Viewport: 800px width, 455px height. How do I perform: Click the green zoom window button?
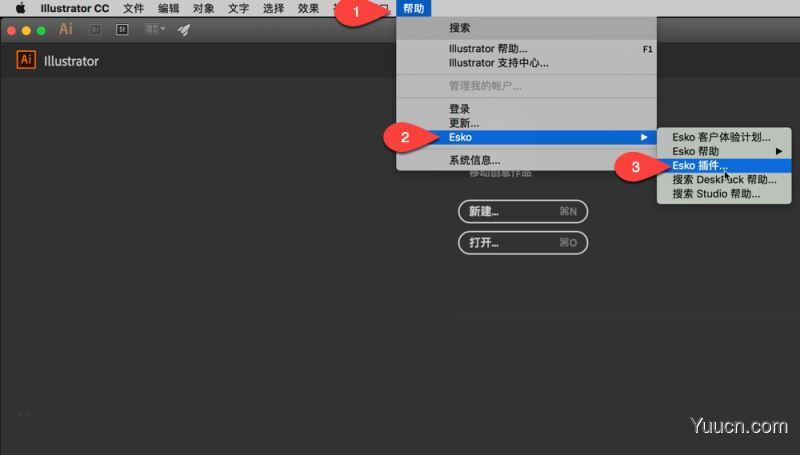(x=41, y=31)
